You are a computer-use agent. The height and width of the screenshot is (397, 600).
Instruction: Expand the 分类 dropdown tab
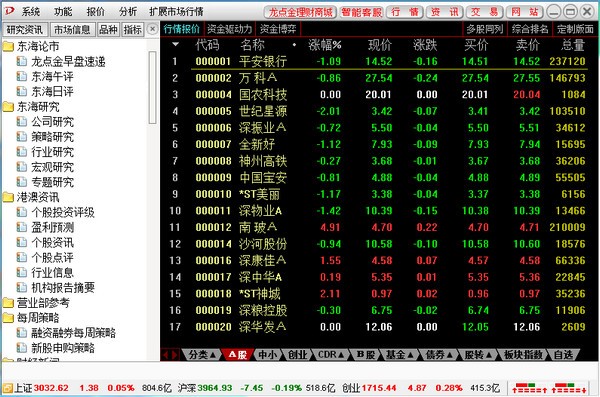pos(202,355)
